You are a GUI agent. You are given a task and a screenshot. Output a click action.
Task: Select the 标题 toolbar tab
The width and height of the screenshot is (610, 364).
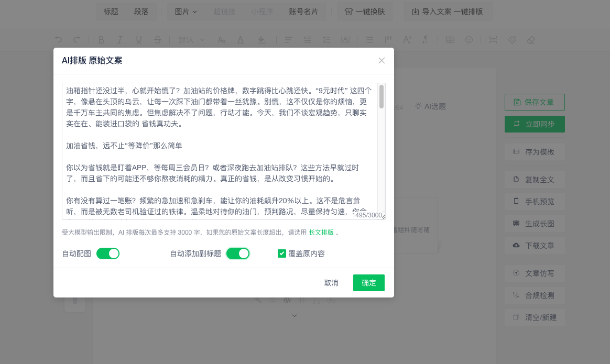click(x=111, y=12)
